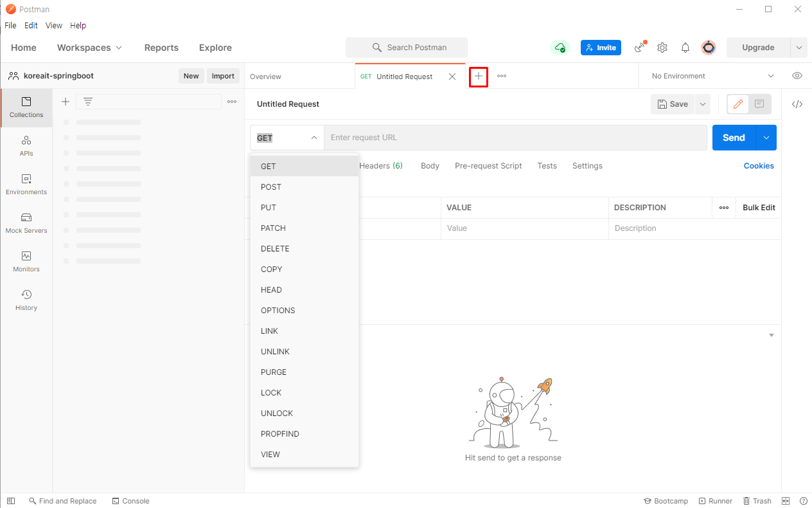The image size is (812, 508).
Task: Open the Cookies link
Action: [x=759, y=166]
